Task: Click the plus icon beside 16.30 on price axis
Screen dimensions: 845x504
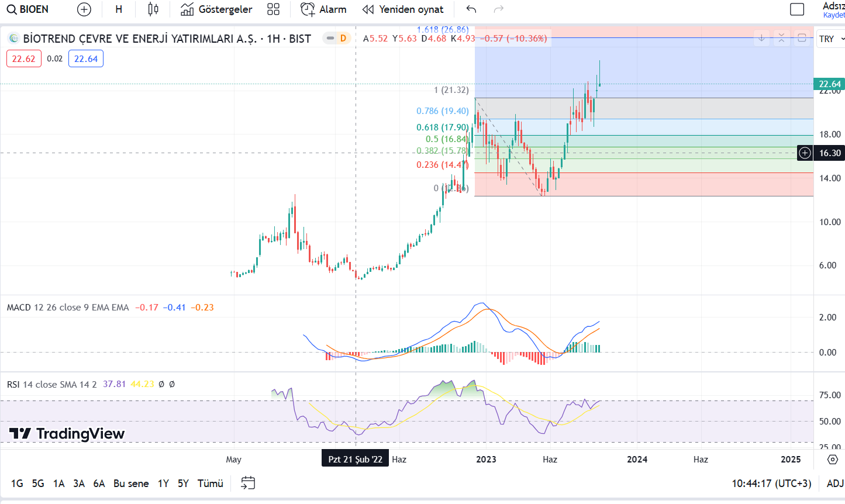Action: [x=805, y=153]
